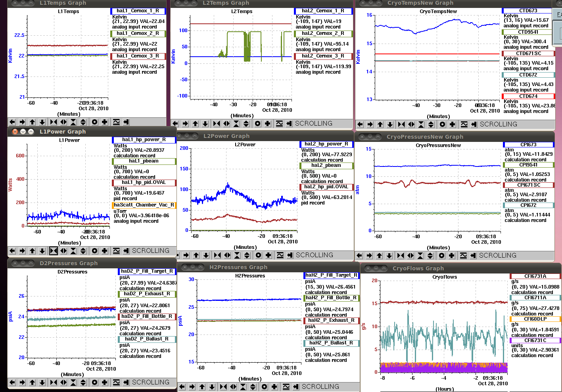Pan down in the L1Power Graph toolbar
This screenshot has width=562, height=392.
point(42,251)
